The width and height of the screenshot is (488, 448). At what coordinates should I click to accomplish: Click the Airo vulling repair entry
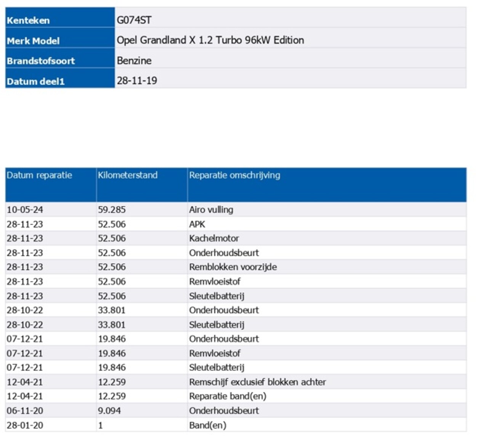tap(211, 210)
